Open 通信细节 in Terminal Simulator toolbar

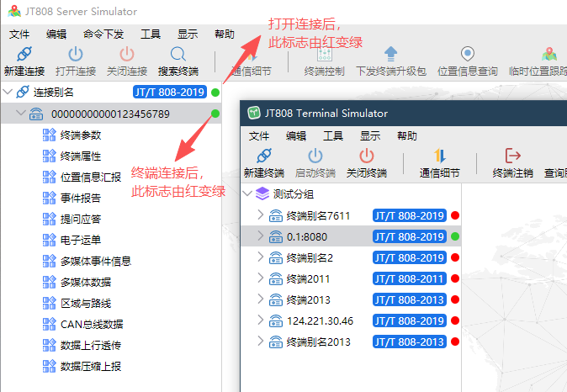(x=439, y=156)
